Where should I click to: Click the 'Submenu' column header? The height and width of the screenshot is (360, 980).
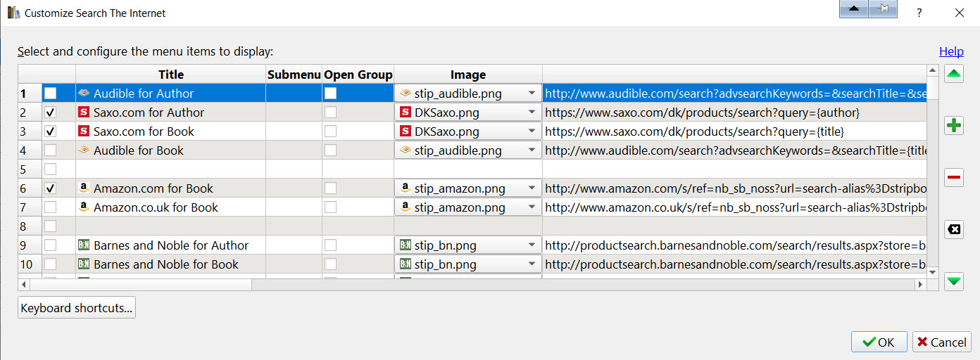point(294,75)
